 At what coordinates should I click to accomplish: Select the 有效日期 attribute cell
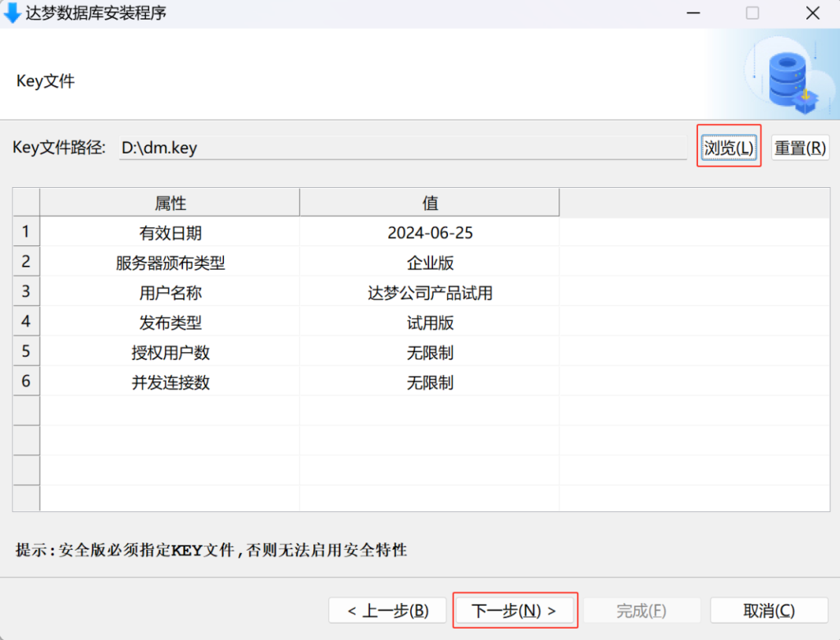coord(170,233)
